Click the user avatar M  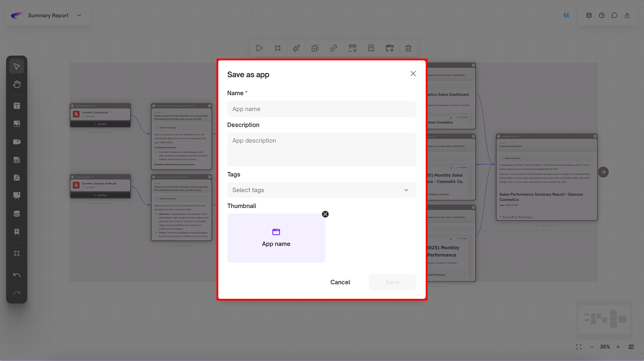[x=566, y=15]
